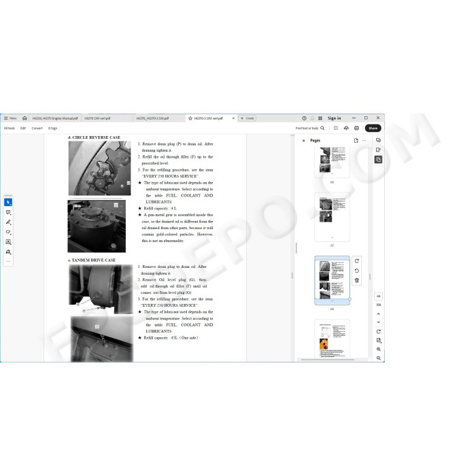Select page 69 thumbnail with orange image
Viewport: 476px width, 476px height.
332,339
